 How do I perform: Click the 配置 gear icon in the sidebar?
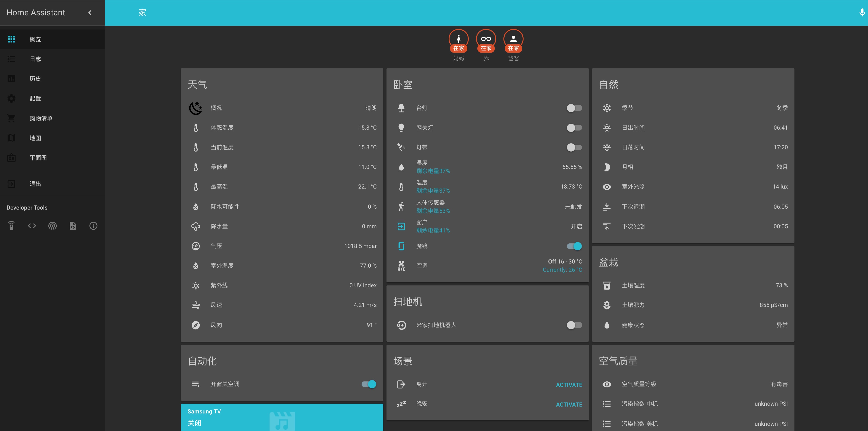pyautogui.click(x=11, y=98)
